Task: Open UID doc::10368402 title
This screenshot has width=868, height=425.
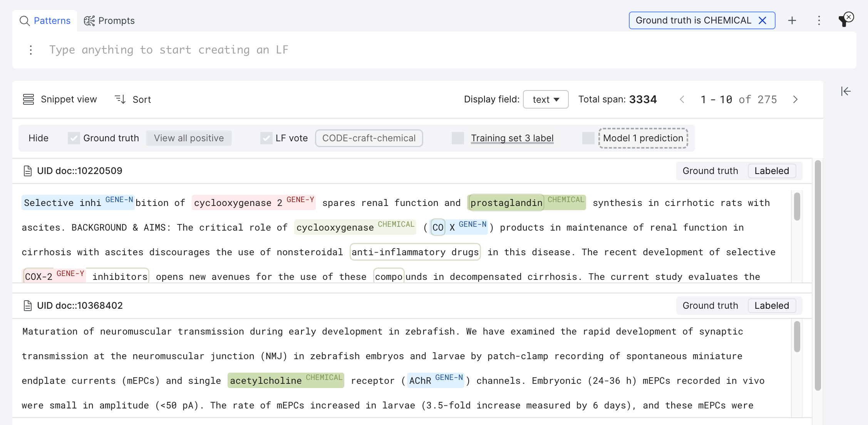Action: tap(80, 306)
